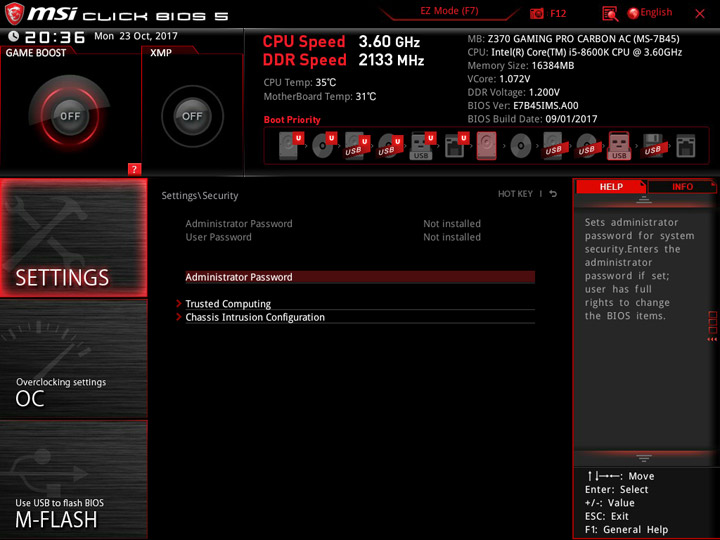Click the MB Z370 GAMING PRO CARBON text
This screenshot has height=540, width=720.
pos(574,39)
